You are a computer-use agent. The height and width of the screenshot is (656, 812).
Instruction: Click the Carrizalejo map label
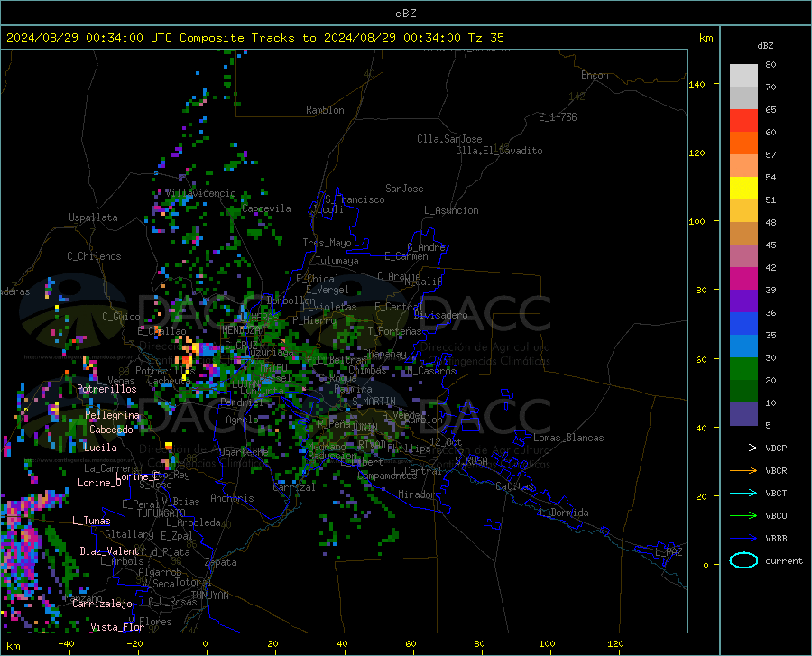(x=102, y=604)
